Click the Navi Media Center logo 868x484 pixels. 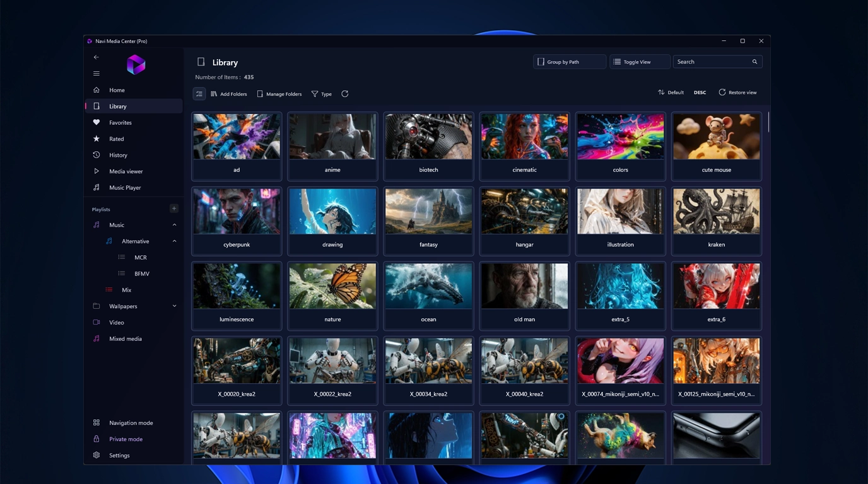tap(136, 64)
